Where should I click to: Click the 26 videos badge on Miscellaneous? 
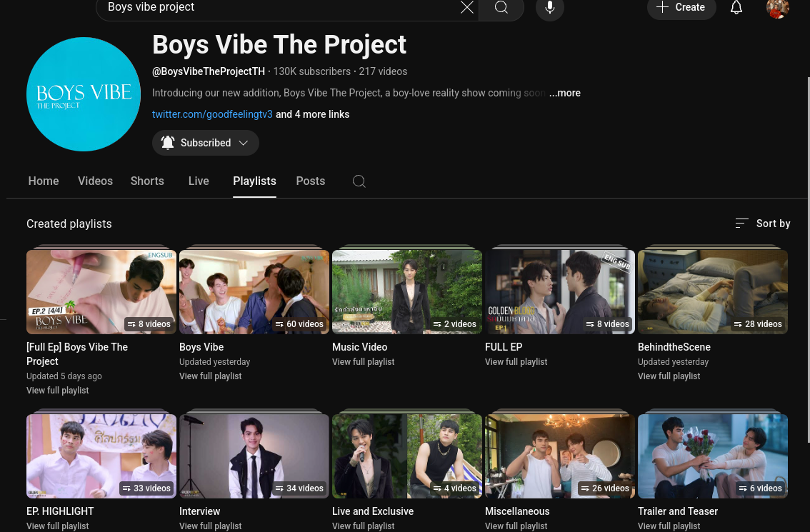(x=605, y=488)
